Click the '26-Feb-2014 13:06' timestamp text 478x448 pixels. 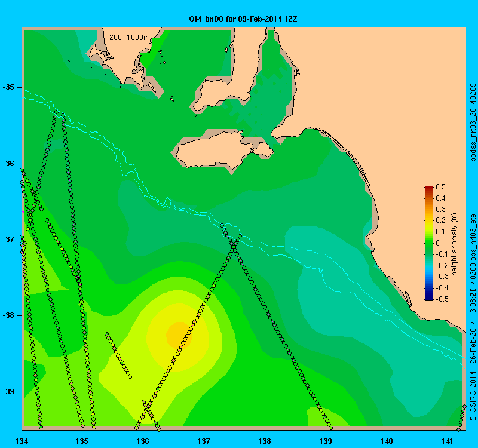tap(473, 331)
